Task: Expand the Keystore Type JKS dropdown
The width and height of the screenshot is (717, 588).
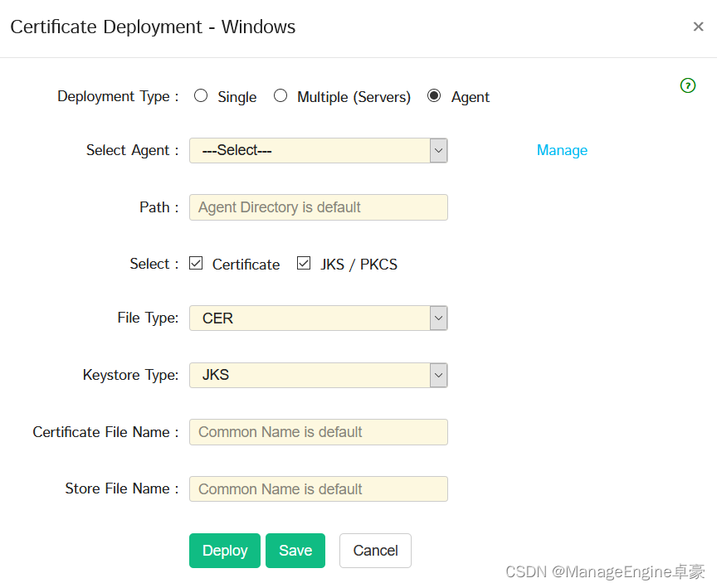Action: click(319, 375)
